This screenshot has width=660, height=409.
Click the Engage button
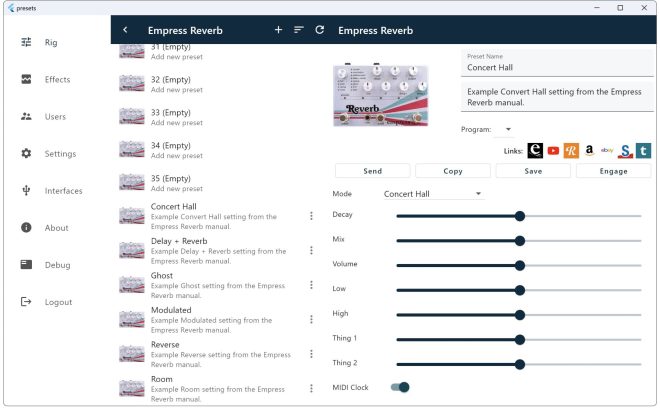click(614, 171)
